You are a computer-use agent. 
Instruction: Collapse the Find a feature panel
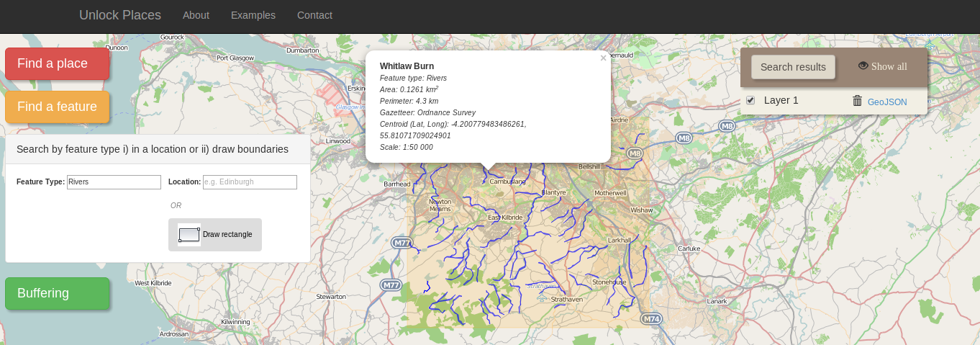(57, 107)
